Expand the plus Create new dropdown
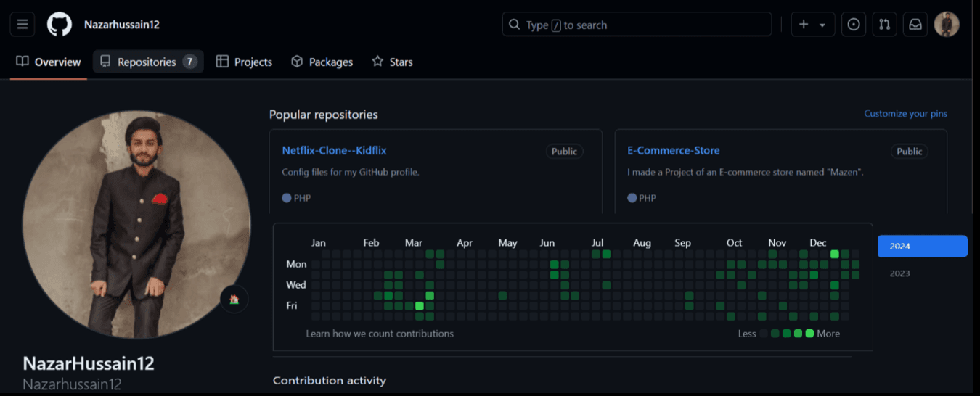The image size is (980, 396). pos(812,25)
